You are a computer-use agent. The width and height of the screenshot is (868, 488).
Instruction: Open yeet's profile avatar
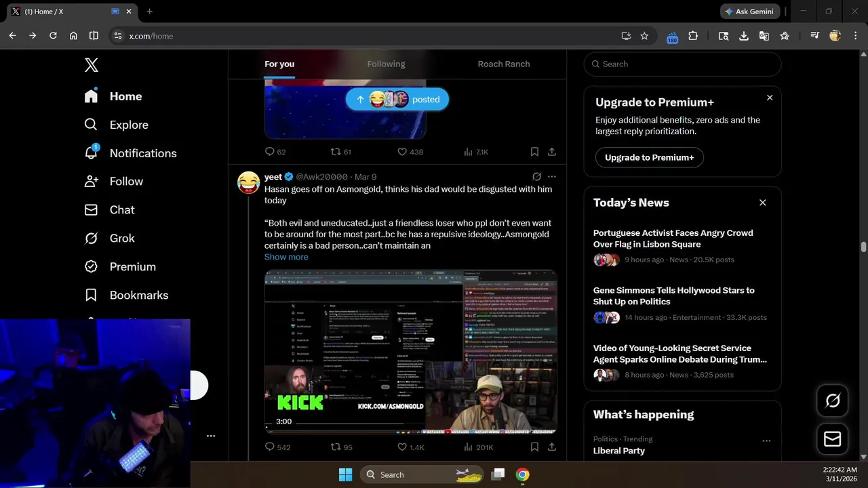pyautogui.click(x=249, y=182)
